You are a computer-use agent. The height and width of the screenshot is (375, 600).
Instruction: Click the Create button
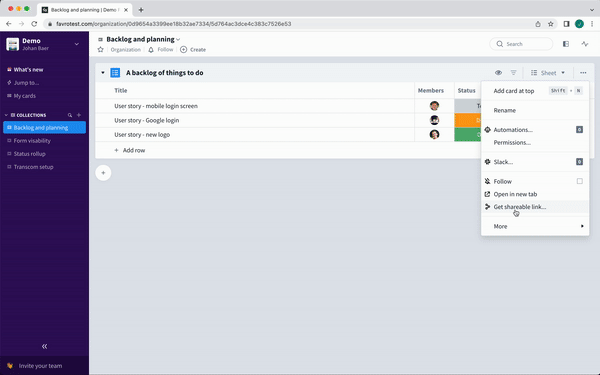pyautogui.click(x=193, y=50)
